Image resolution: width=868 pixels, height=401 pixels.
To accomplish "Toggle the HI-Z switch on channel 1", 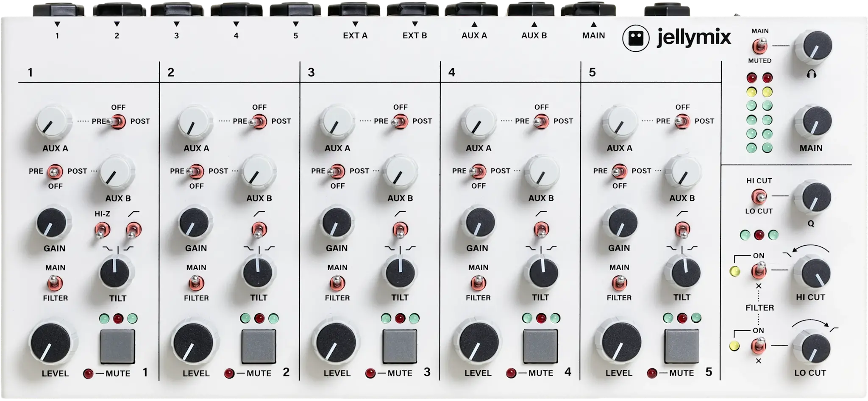I will (102, 231).
